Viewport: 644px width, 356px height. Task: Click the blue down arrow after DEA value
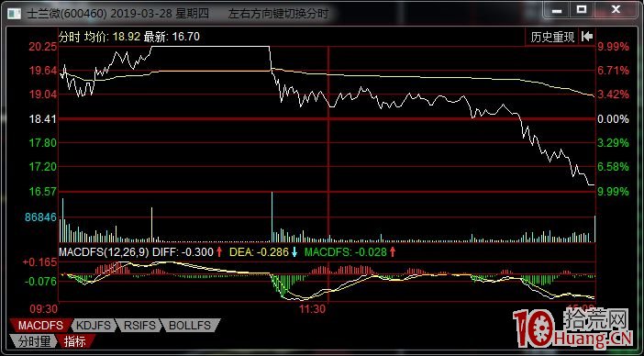coord(294,251)
